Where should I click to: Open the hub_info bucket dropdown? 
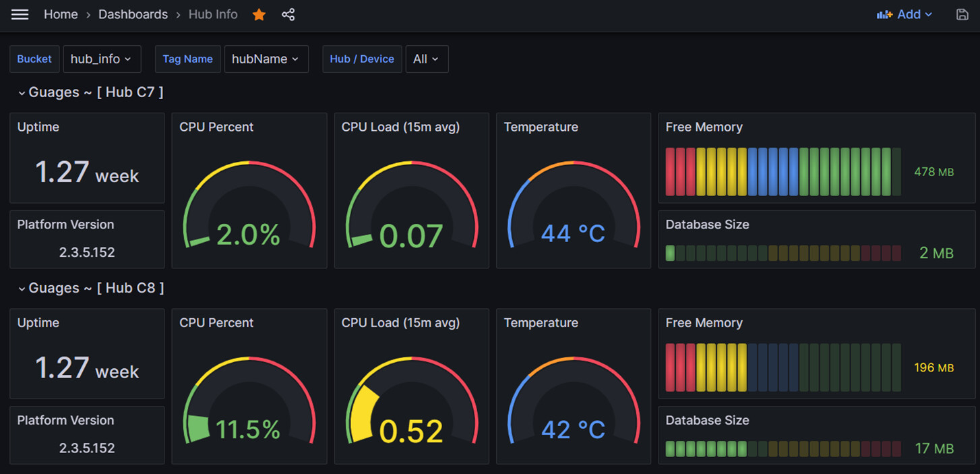[102, 59]
